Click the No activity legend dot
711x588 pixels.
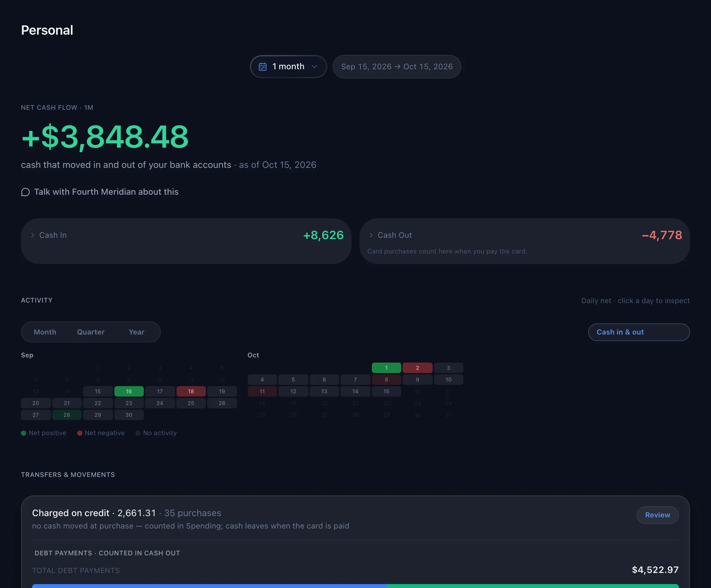138,433
